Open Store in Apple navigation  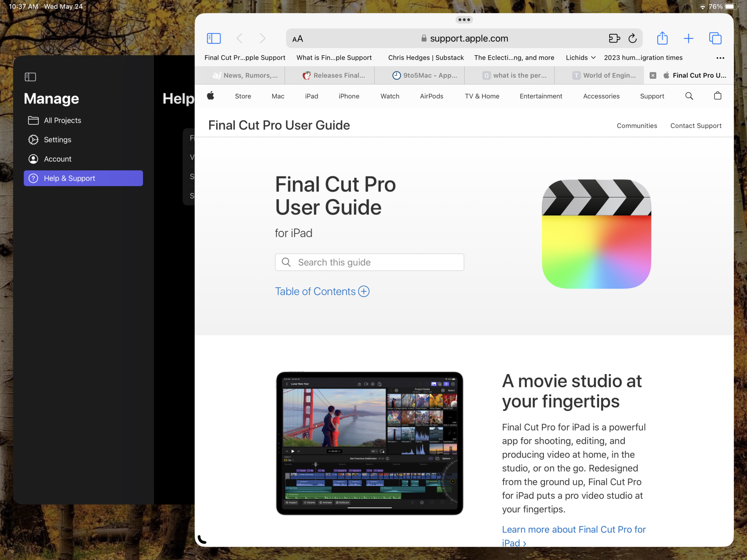[x=243, y=96]
